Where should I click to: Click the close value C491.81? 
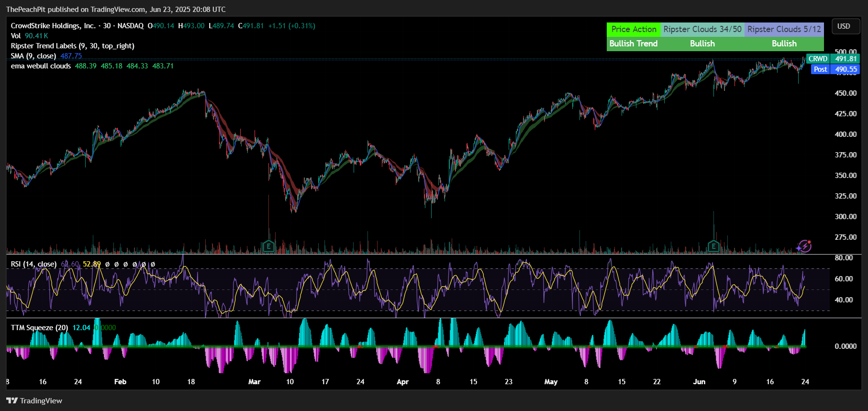click(x=251, y=26)
